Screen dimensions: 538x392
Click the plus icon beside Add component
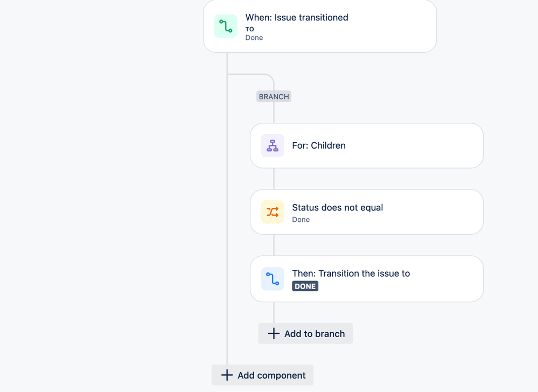point(227,375)
